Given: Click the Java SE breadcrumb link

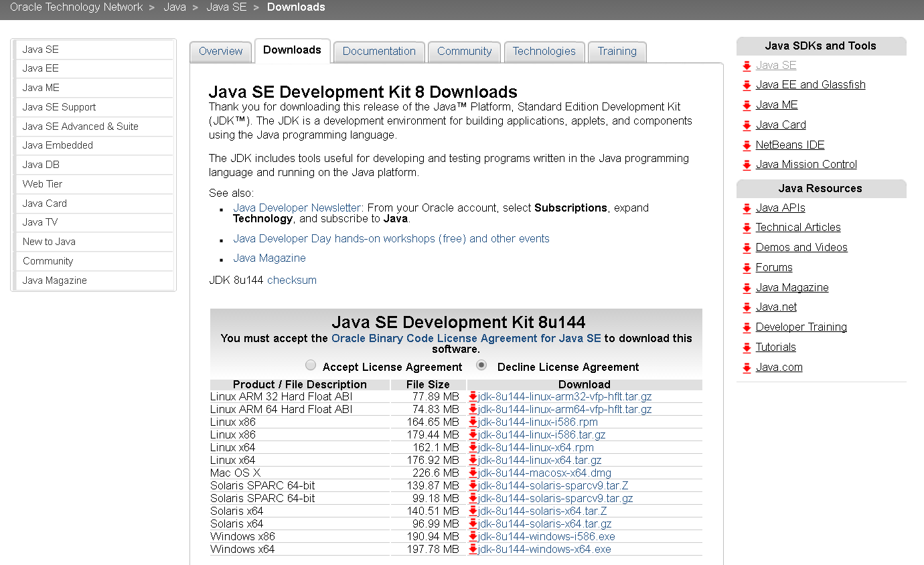Looking at the screenshot, I should click(226, 7).
